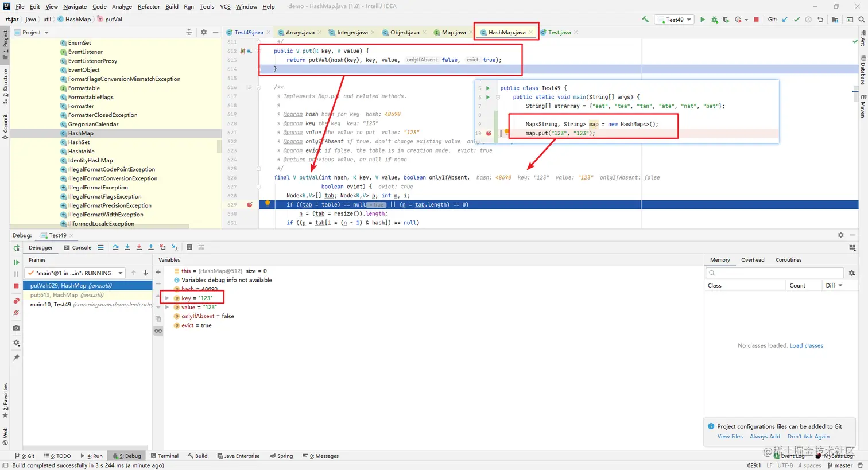Fold the putVal Javadoc at line 616
868x470 pixels.
tap(258, 87)
